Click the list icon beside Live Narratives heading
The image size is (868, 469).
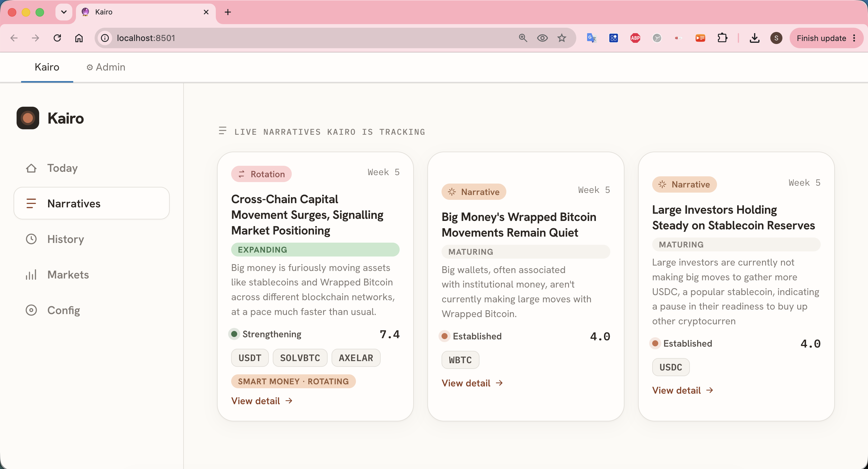point(222,131)
